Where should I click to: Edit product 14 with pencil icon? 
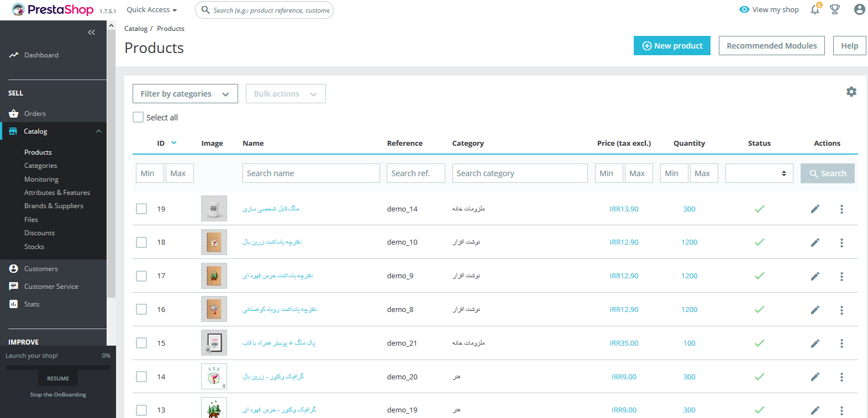(815, 377)
